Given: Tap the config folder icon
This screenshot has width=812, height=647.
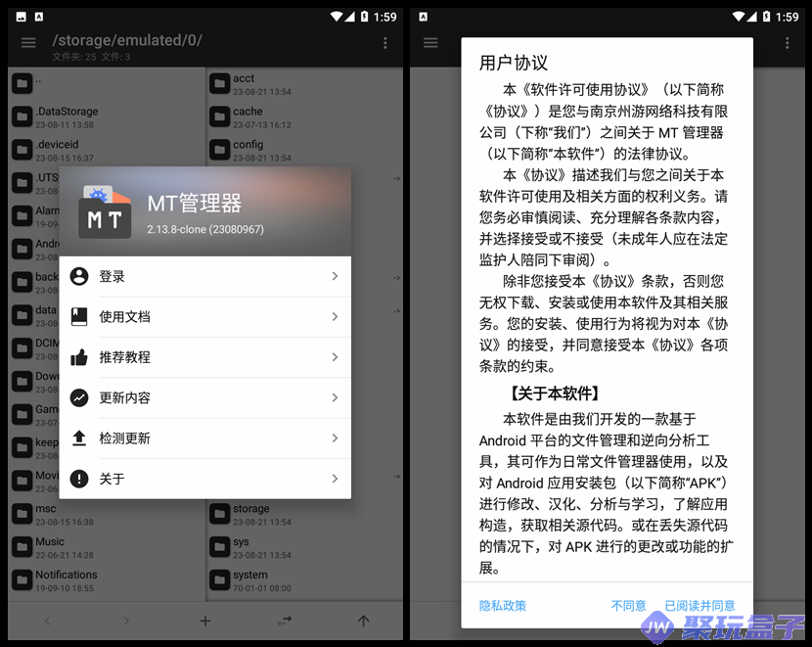Looking at the screenshot, I should click(219, 150).
